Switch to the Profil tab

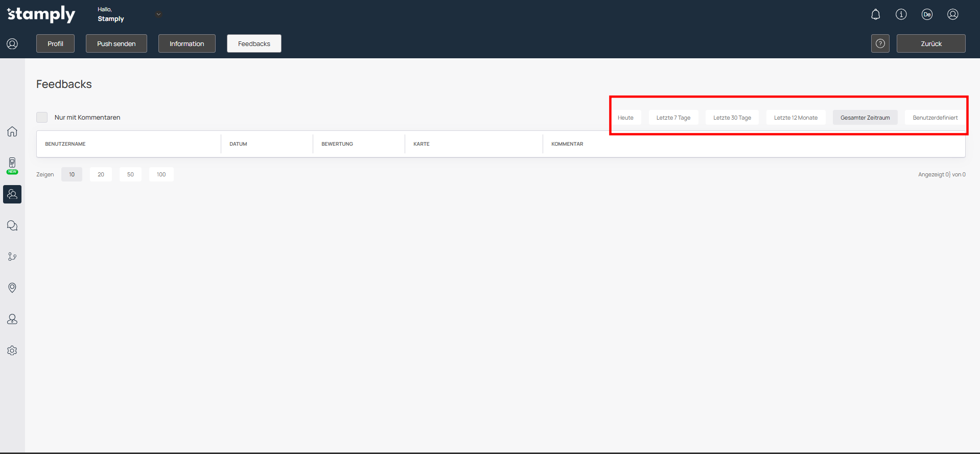click(55, 43)
